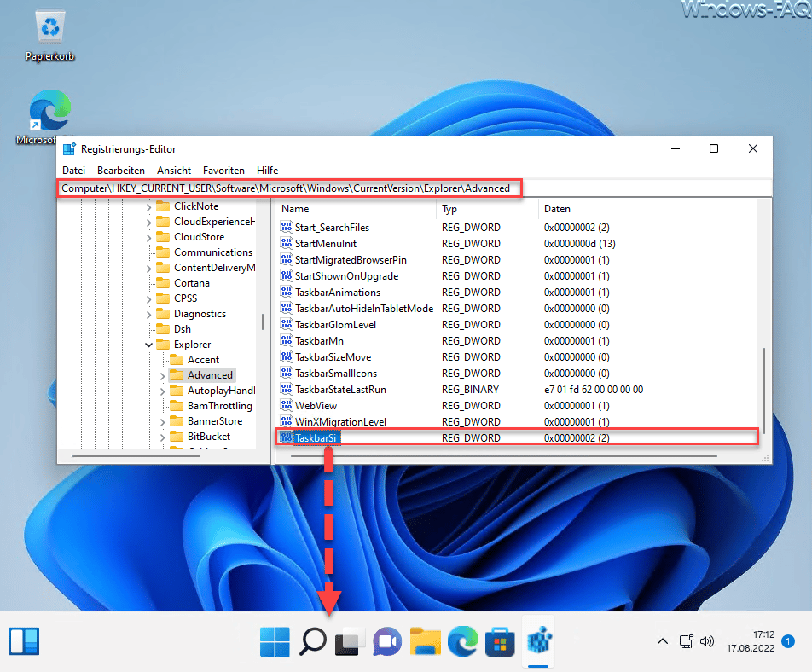
Task: Open taskbar Search magnifier
Action: [x=313, y=641]
